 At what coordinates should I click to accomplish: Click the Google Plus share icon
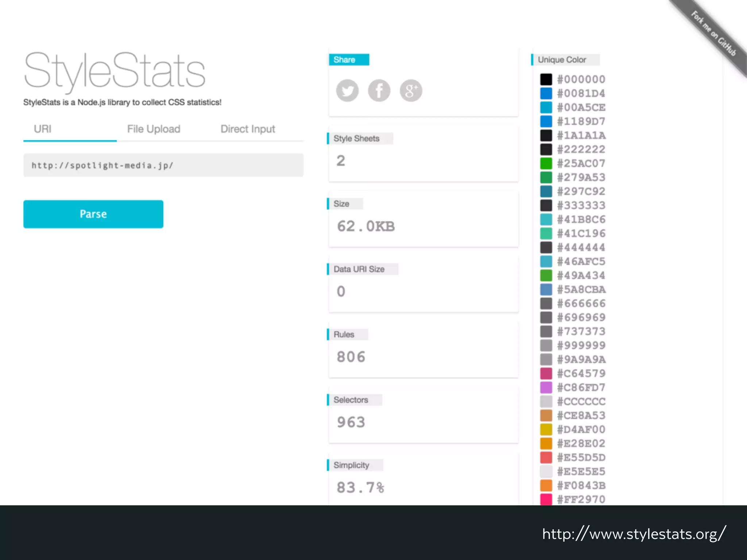point(411,90)
